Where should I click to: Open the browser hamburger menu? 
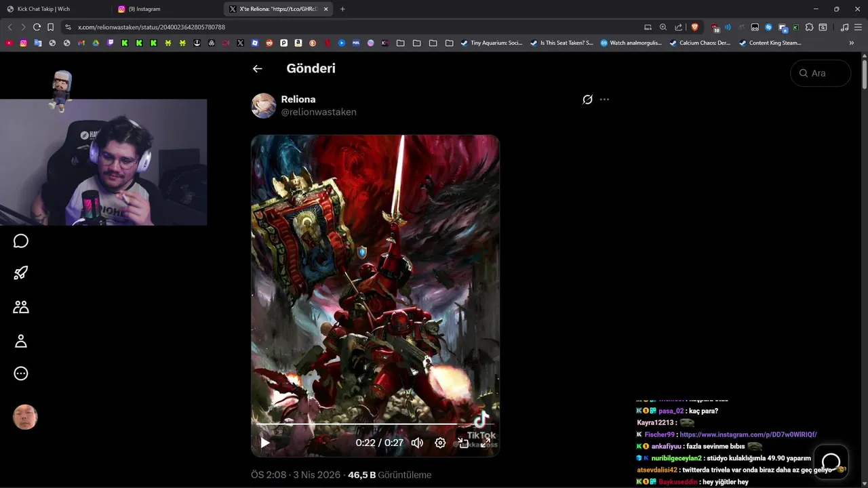point(859,27)
